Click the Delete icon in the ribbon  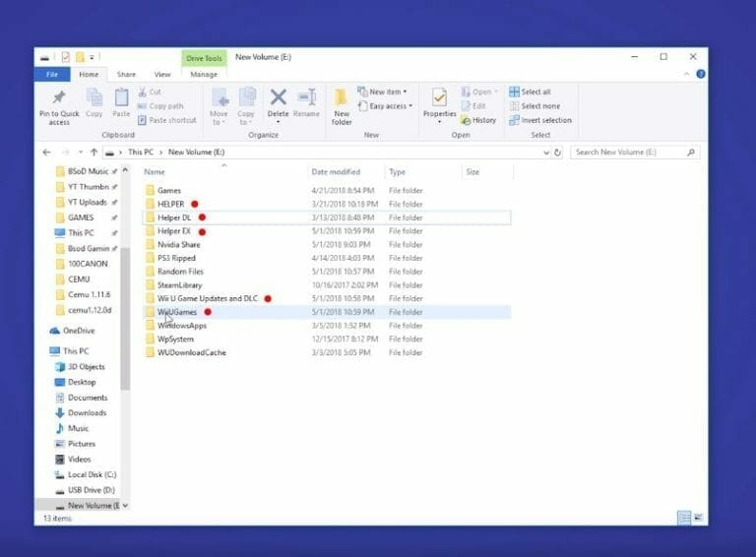click(x=279, y=98)
